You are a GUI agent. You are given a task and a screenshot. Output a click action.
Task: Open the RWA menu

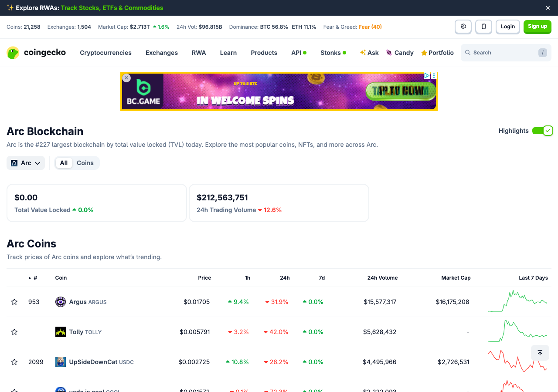pos(199,53)
